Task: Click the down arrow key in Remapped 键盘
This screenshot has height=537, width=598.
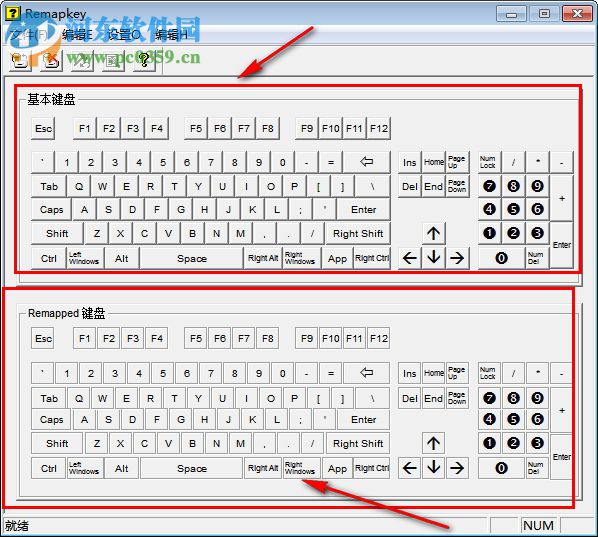Action: pyautogui.click(x=434, y=468)
